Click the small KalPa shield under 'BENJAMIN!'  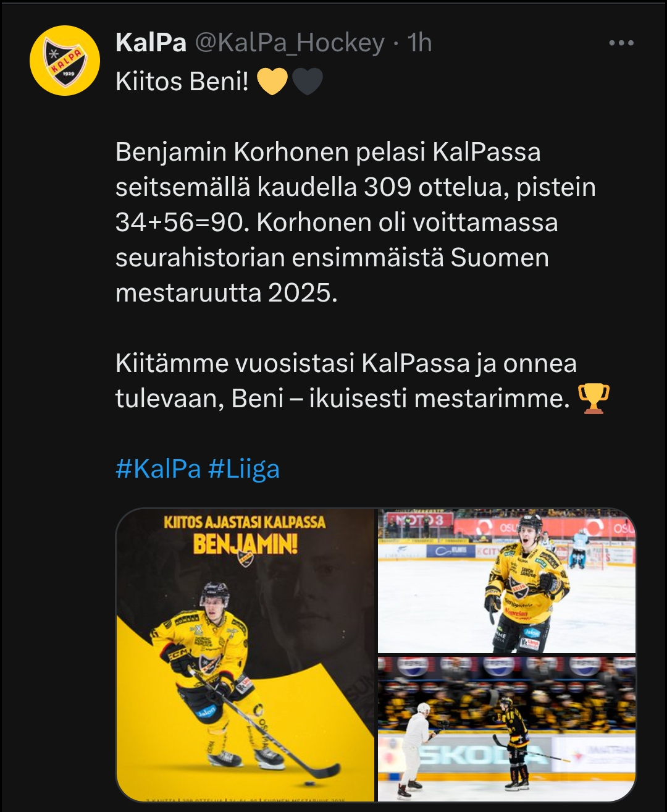point(245,558)
